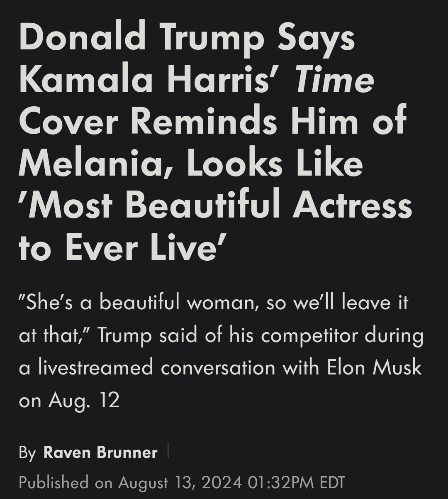Click 'She's a beautiful woman' opening quote
The image size is (448, 499).
tap(136, 302)
